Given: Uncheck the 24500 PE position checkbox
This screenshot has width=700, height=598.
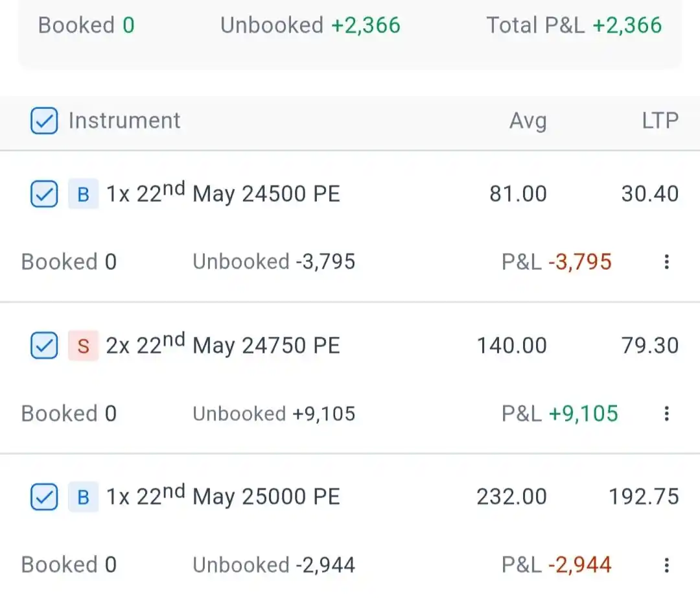Looking at the screenshot, I should tap(44, 194).
